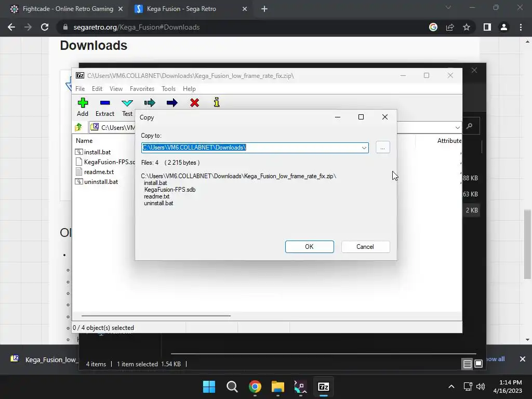Click the yellow Info icon
532x399 pixels.
[x=217, y=102]
